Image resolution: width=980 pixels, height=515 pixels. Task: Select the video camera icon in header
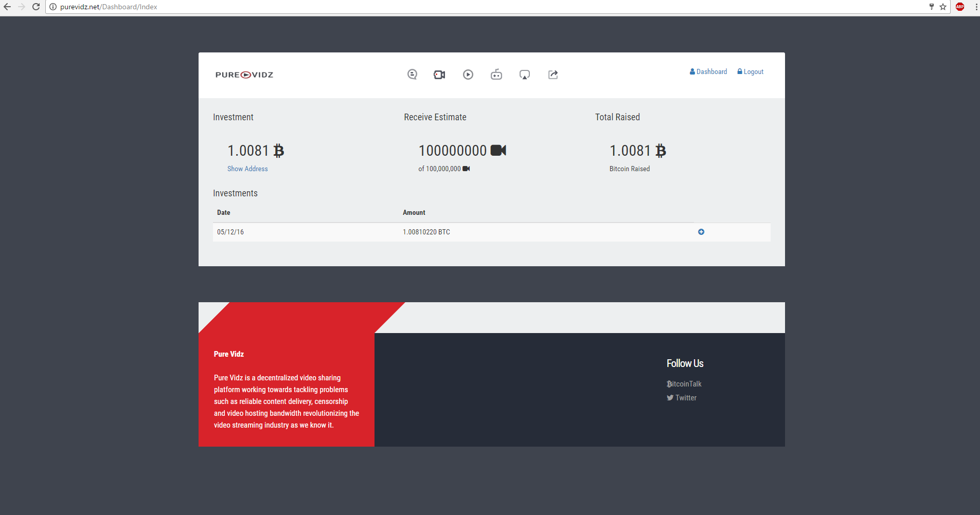coord(439,75)
